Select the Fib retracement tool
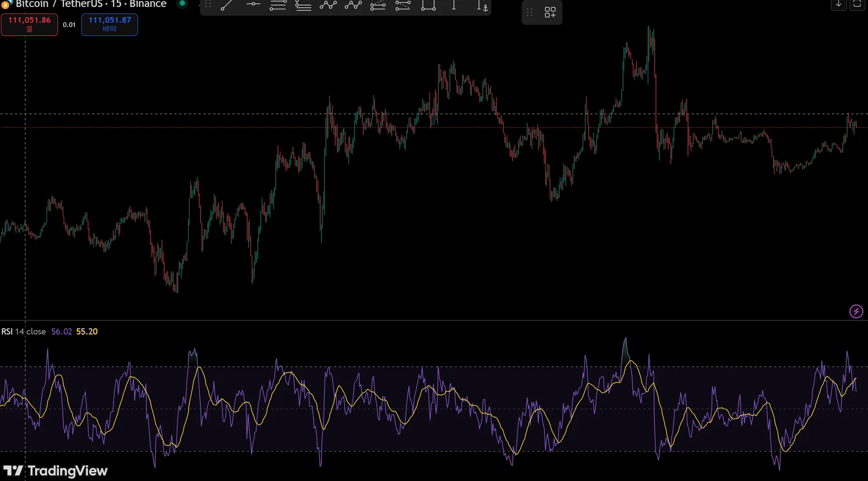The width and height of the screenshot is (868, 481). tap(278, 5)
